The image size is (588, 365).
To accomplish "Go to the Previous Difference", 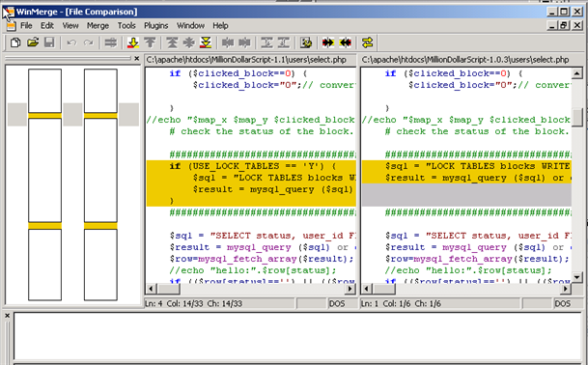I will point(150,42).
